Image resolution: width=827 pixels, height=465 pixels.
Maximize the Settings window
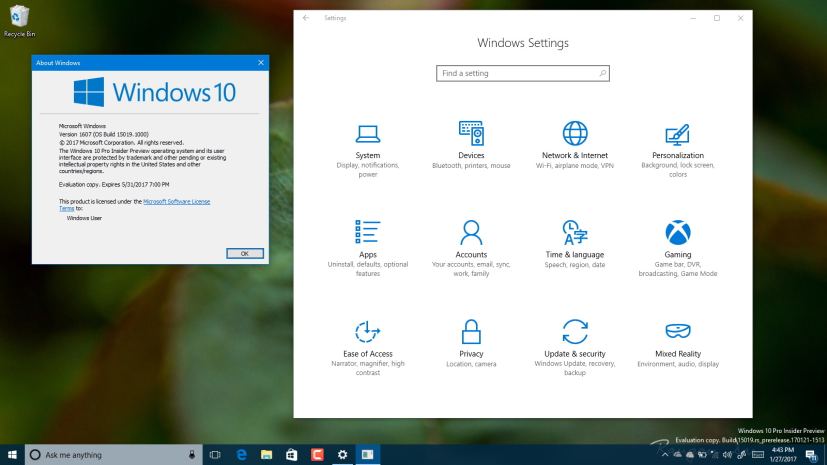point(717,18)
